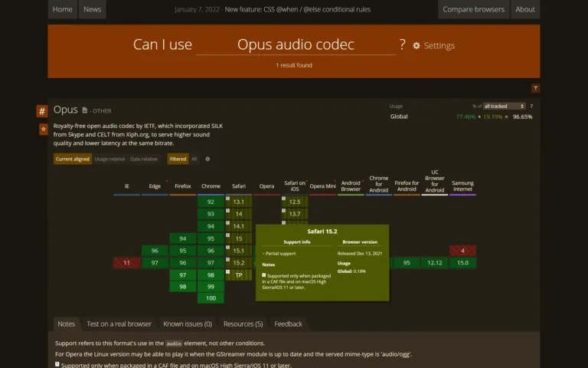Click the Safari column header
Screen dimensions: 588x368
(x=239, y=186)
